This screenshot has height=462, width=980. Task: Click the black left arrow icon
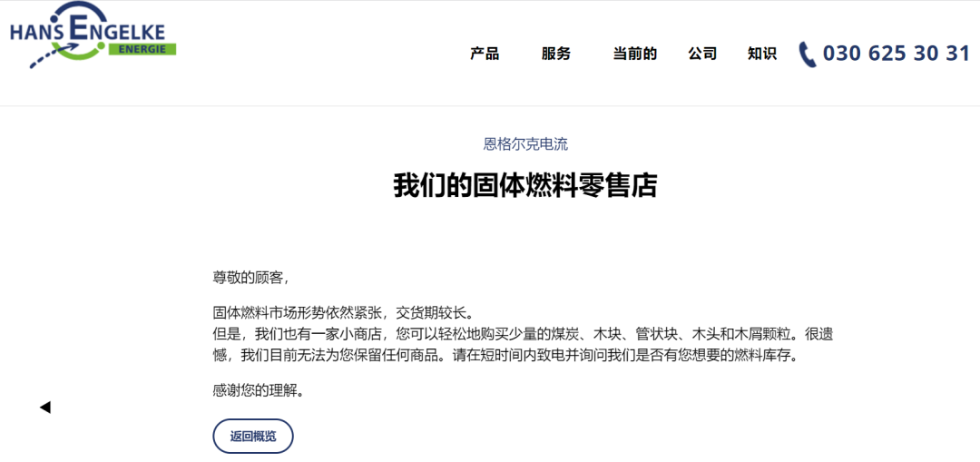(x=45, y=408)
